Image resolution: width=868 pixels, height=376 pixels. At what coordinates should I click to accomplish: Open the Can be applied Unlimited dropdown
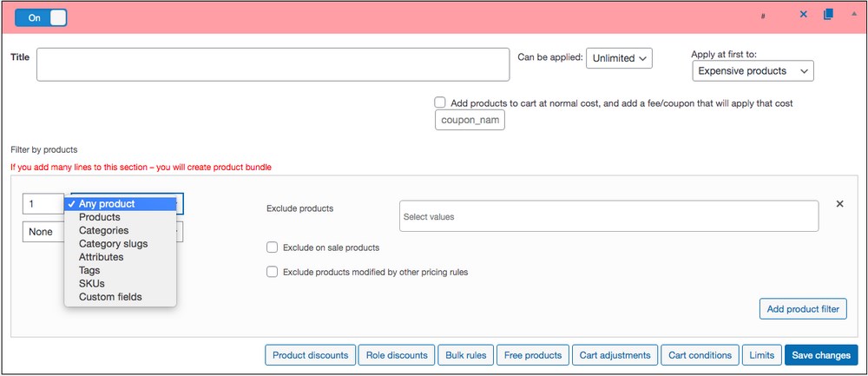(619, 58)
